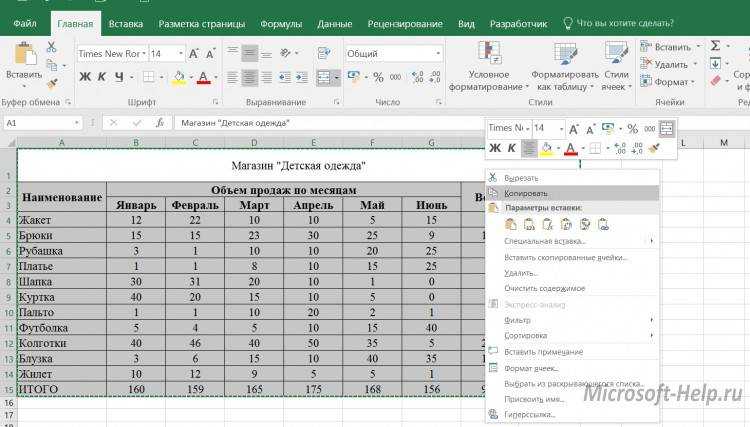Image resolution: width=750 pixels, height=427 pixels.
Task: Apply thousands separator format in the ribbon
Action: click(x=396, y=77)
